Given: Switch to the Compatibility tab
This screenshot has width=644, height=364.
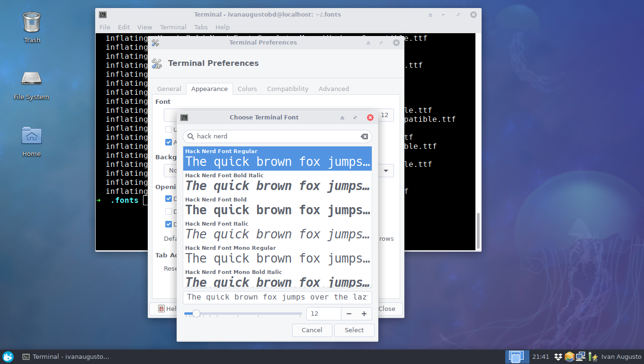Looking at the screenshot, I should pyautogui.click(x=287, y=89).
